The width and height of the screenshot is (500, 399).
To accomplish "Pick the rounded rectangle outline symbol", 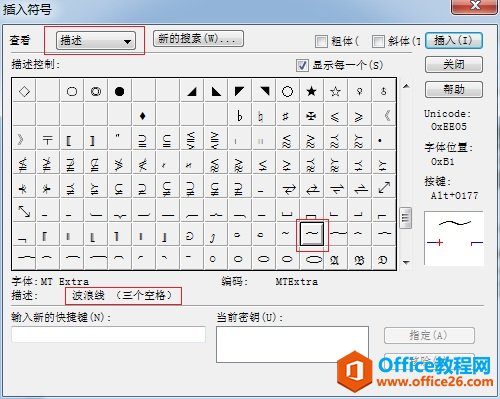I will 72,91.
